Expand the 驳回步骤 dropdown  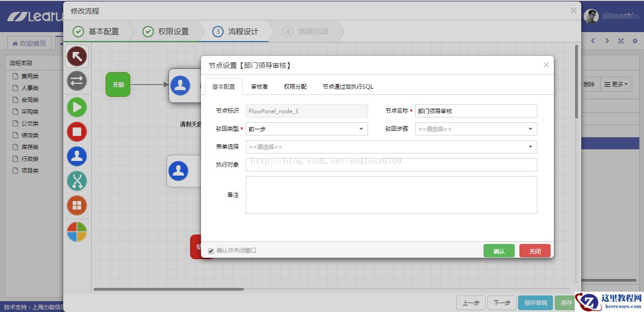[476, 129]
